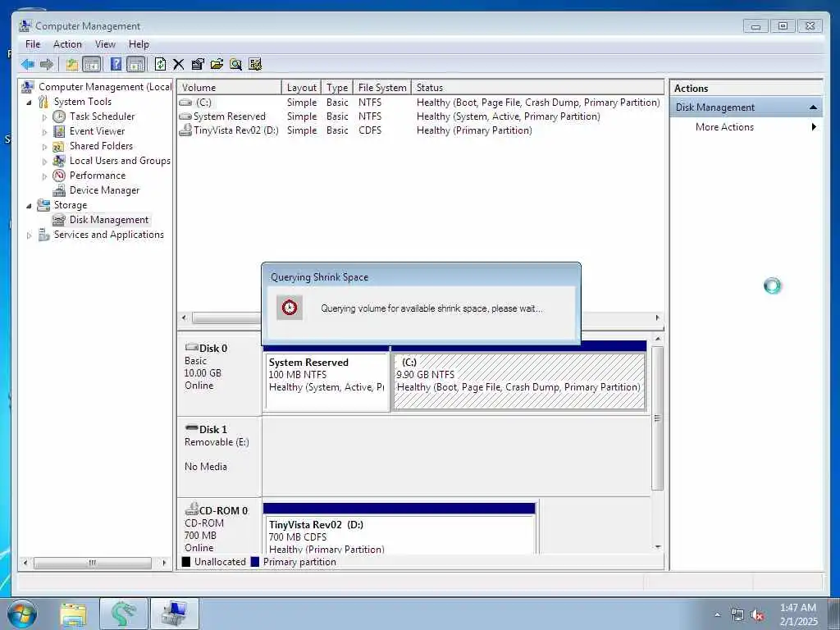Viewport: 840px width, 630px height.
Task: Open Windows Explorer from the taskbar
Action: click(73, 614)
